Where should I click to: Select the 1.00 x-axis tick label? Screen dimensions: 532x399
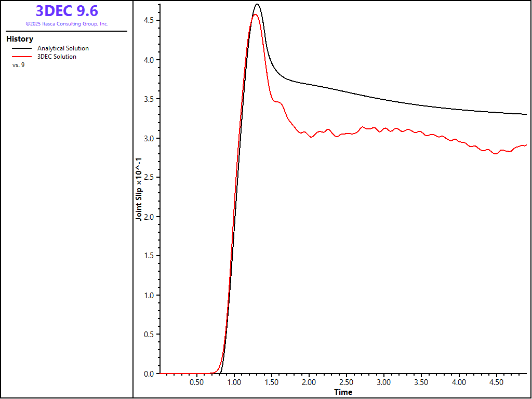234,382
